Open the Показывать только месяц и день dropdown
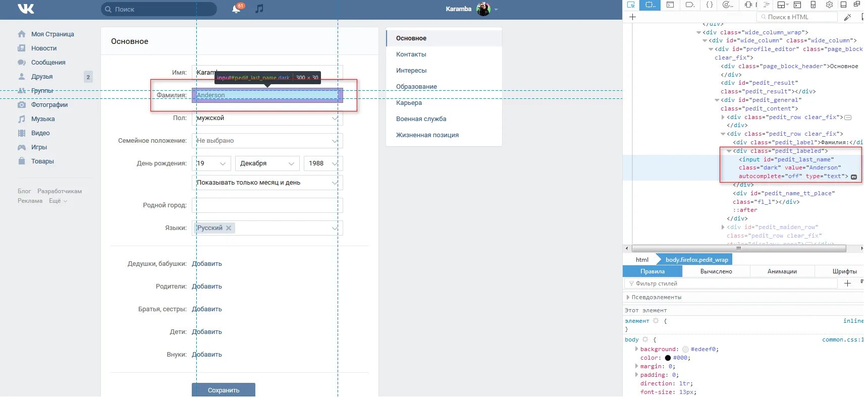 point(267,183)
